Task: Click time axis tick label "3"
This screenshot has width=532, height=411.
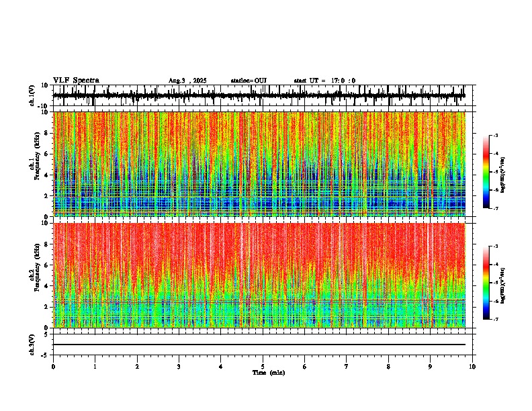Action: (179, 367)
